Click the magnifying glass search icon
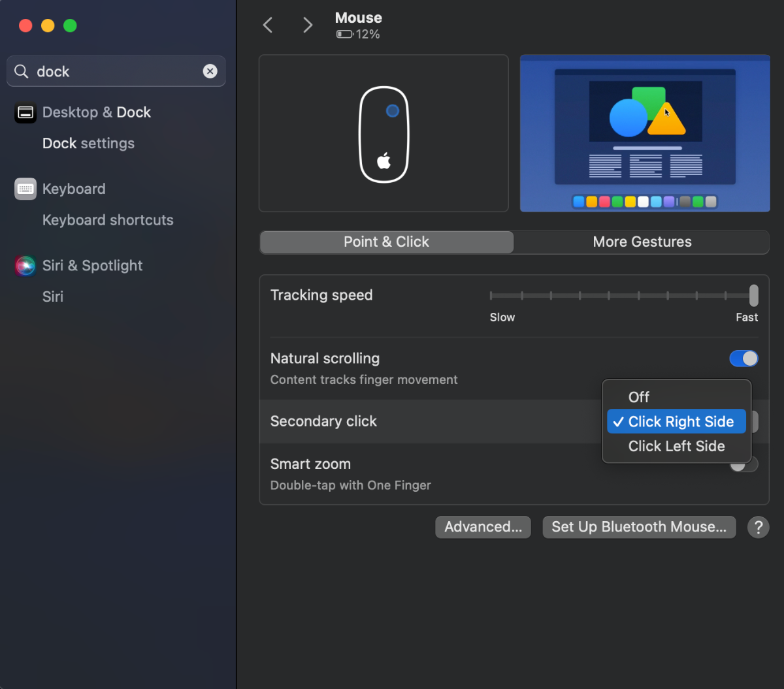Viewport: 784px width, 689px height. click(22, 71)
